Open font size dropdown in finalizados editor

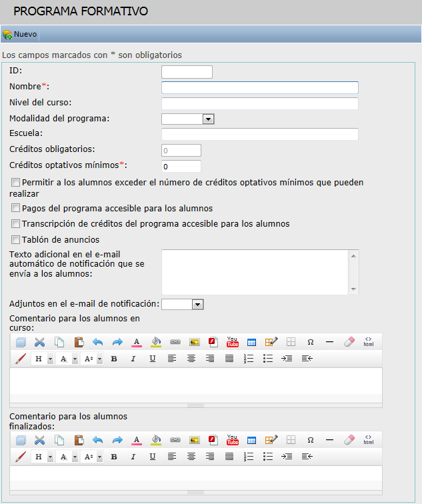(99, 457)
